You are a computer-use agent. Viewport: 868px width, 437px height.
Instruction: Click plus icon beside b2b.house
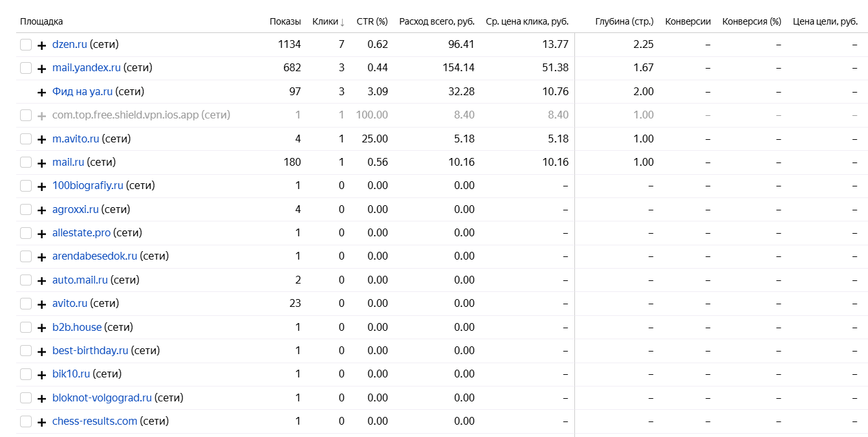[x=42, y=328]
